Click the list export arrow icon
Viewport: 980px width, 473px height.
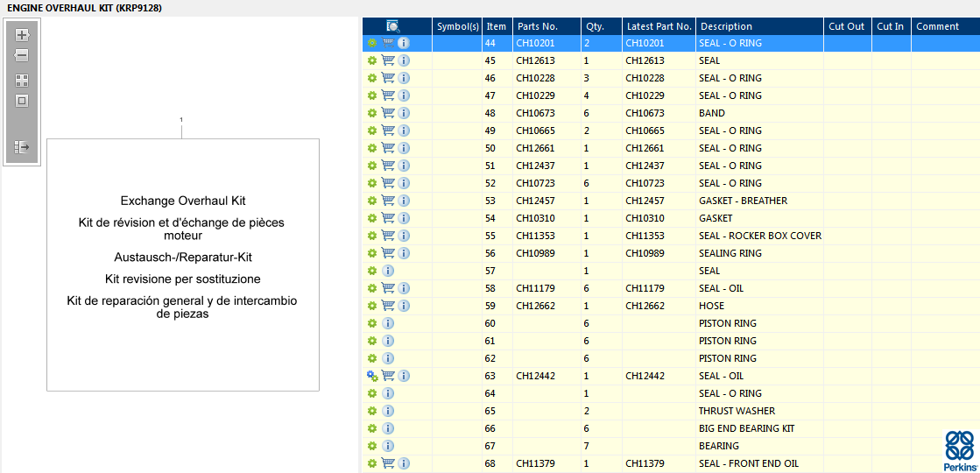(x=22, y=147)
